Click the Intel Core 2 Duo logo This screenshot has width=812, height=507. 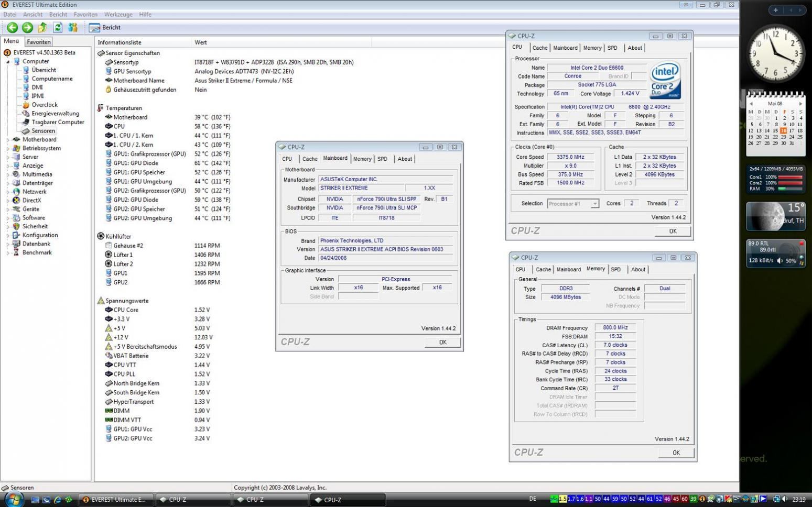pyautogui.click(x=666, y=80)
